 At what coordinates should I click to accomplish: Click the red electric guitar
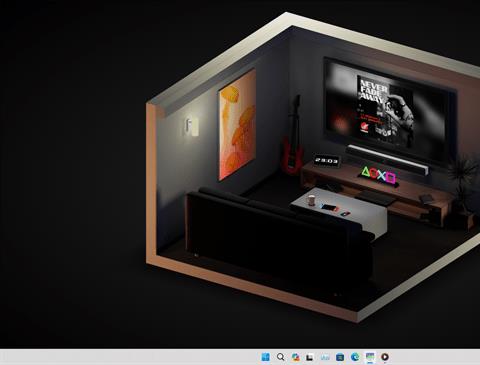[x=293, y=137]
